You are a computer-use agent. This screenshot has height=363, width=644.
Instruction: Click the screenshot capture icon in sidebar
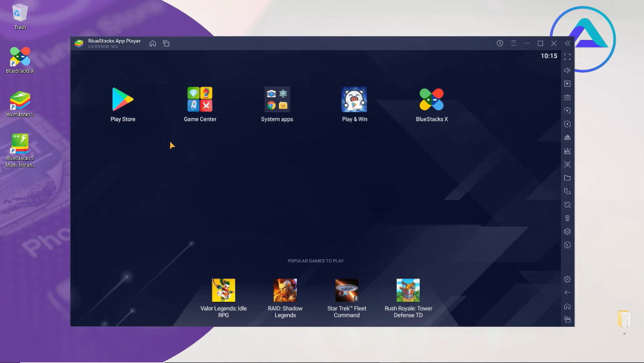567,164
